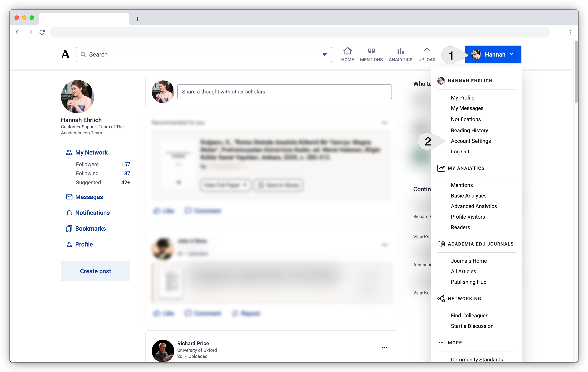Click the share a thought field
Viewport: 588px width, 372px height.
tap(284, 92)
